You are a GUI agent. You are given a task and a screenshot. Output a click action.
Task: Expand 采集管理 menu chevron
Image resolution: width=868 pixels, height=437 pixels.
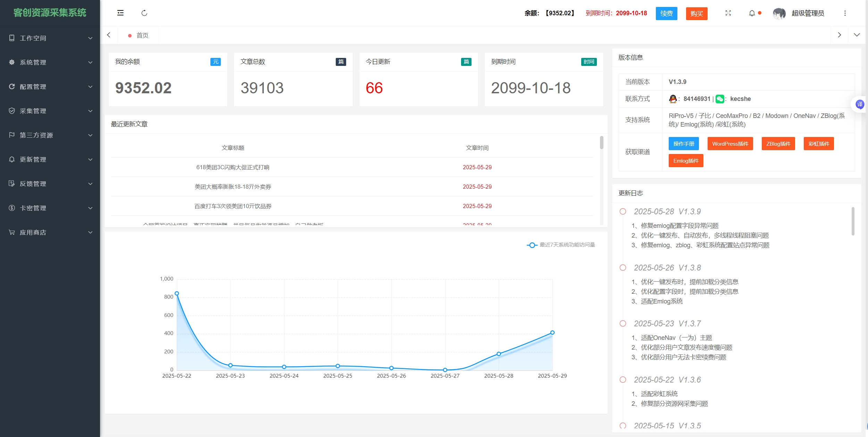click(90, 111)
